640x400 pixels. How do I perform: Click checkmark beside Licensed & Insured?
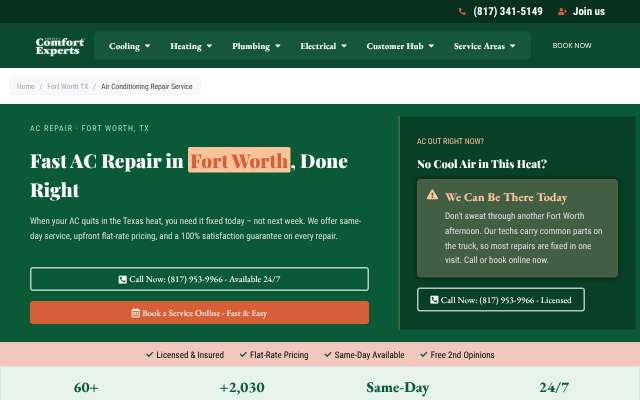click(x=149, y=354)
